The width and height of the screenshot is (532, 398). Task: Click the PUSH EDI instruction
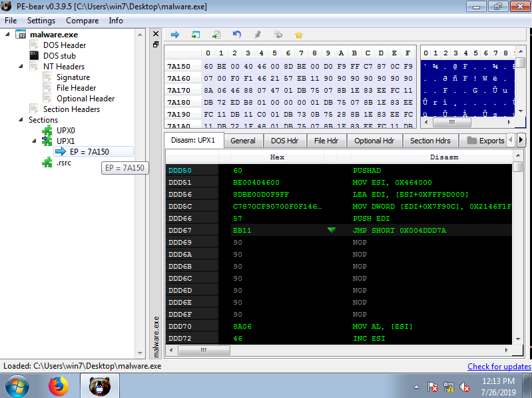coord(371,219)
